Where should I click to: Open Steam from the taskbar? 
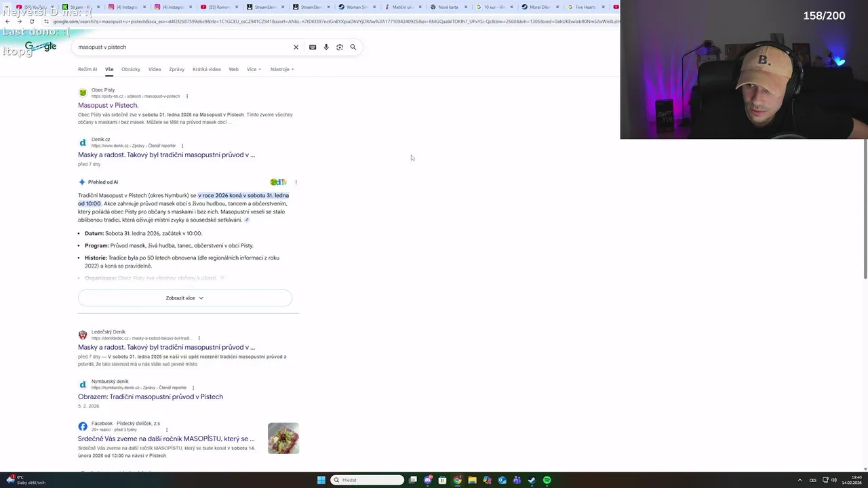click(532, 480)
